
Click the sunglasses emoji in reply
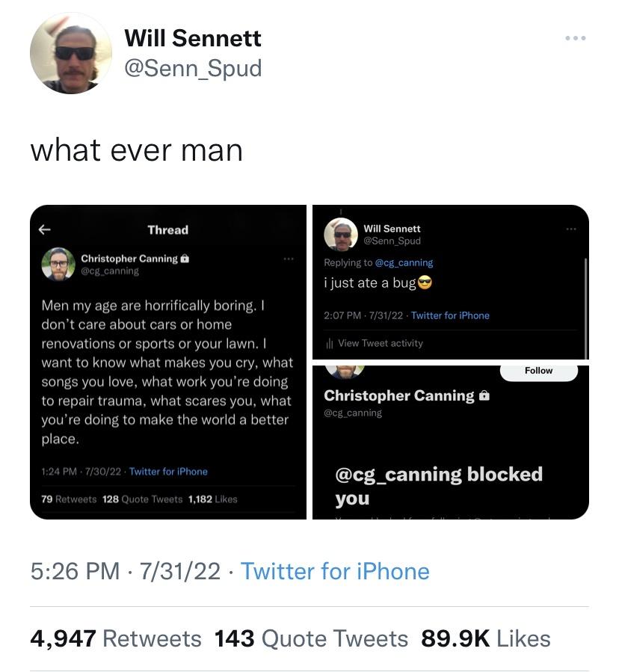425,283
